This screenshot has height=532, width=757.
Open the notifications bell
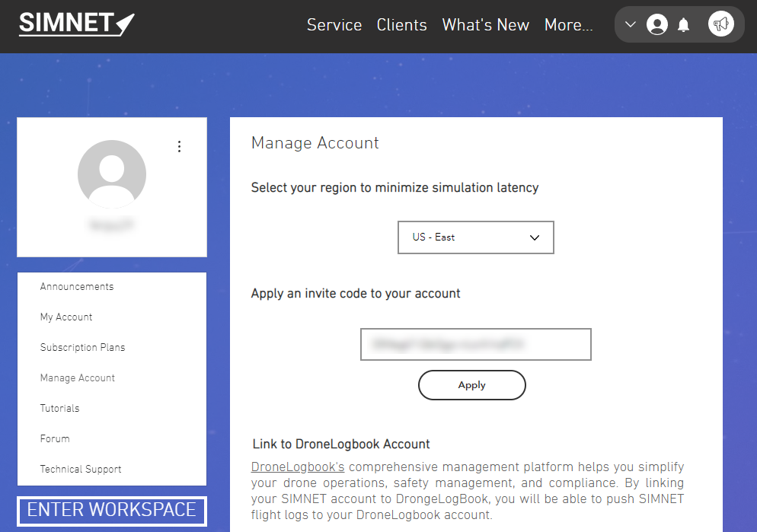pos(683,25)
